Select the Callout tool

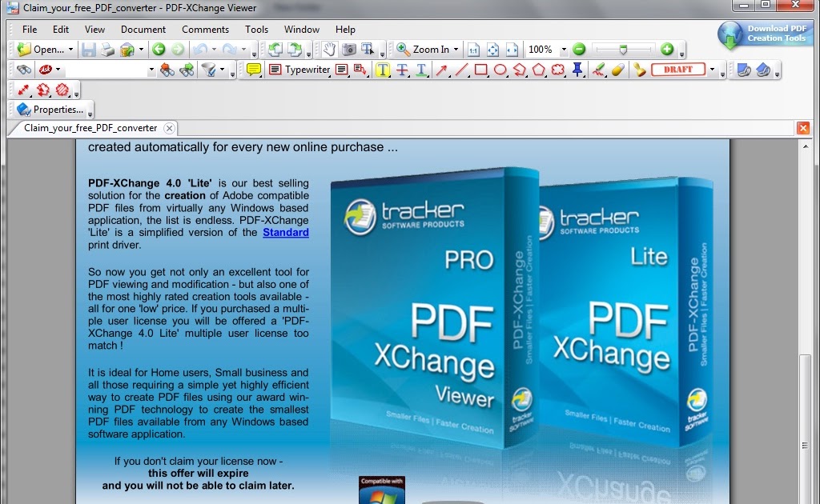pyautogui.click(x=360, y=70)
